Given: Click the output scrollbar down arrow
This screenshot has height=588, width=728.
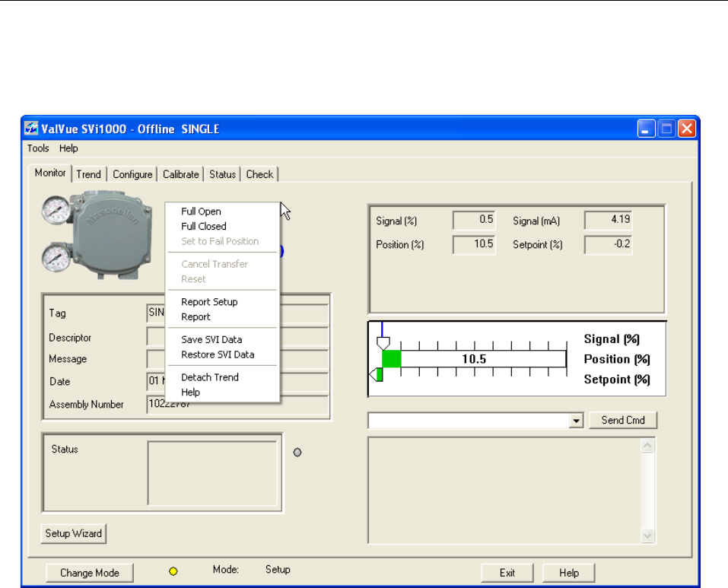Looking at the screenshot, I should [x=647, y=536].
